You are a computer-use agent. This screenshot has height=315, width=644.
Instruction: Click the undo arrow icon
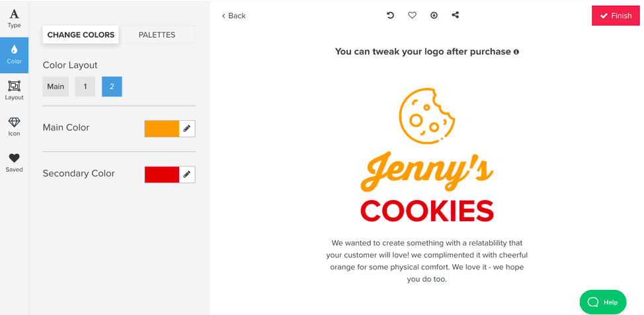pyautogui.click(x=390, y=15)
